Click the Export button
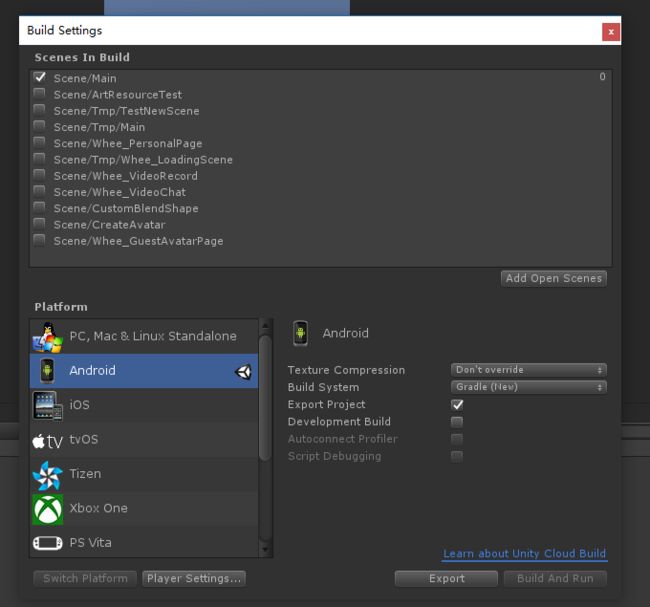The height and width of the screenshot is (607, 650). click(446, 578)
